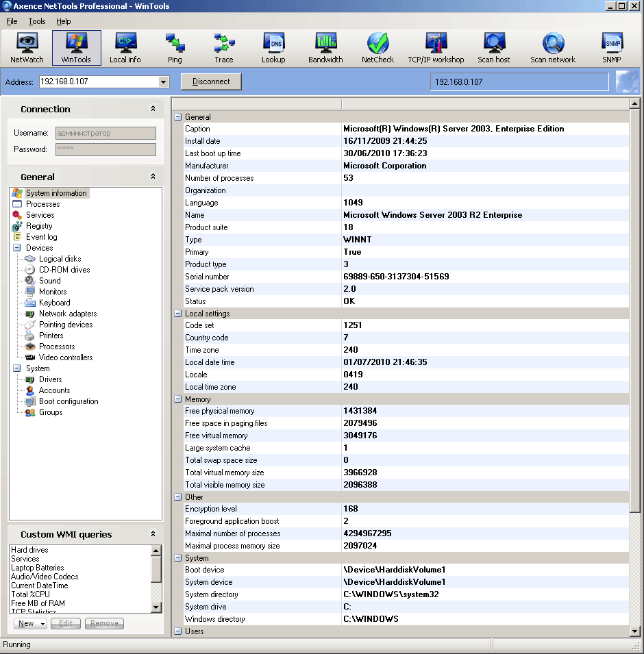Click the Serial number value
This screenshot has height=654, width=644.
[396, 277]
